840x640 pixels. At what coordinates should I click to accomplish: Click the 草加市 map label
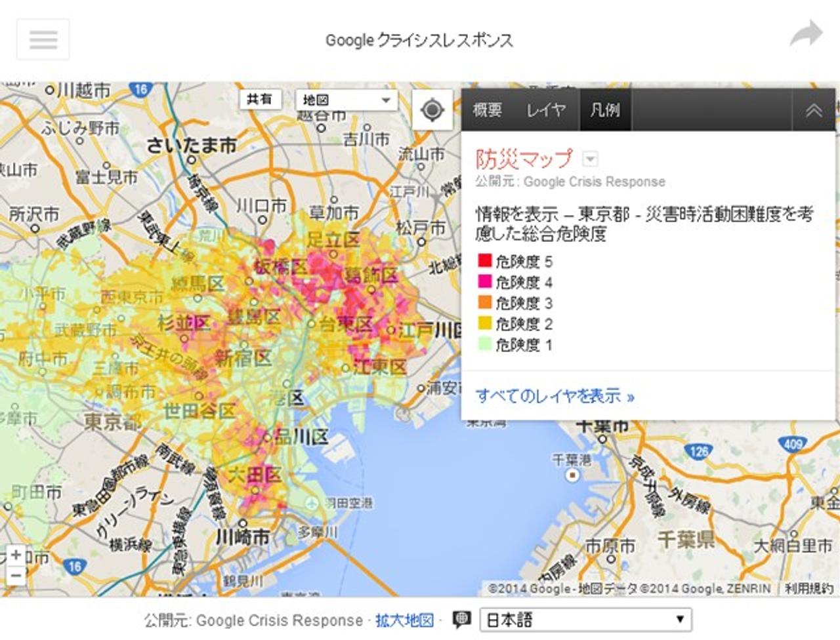[333, 211]
